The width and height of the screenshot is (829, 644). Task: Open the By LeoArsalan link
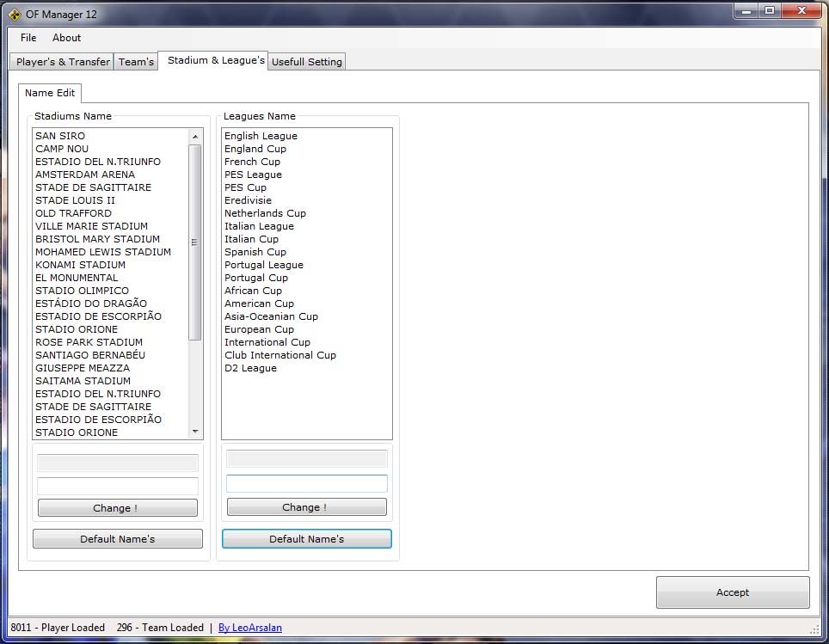(x=250, y=628)
